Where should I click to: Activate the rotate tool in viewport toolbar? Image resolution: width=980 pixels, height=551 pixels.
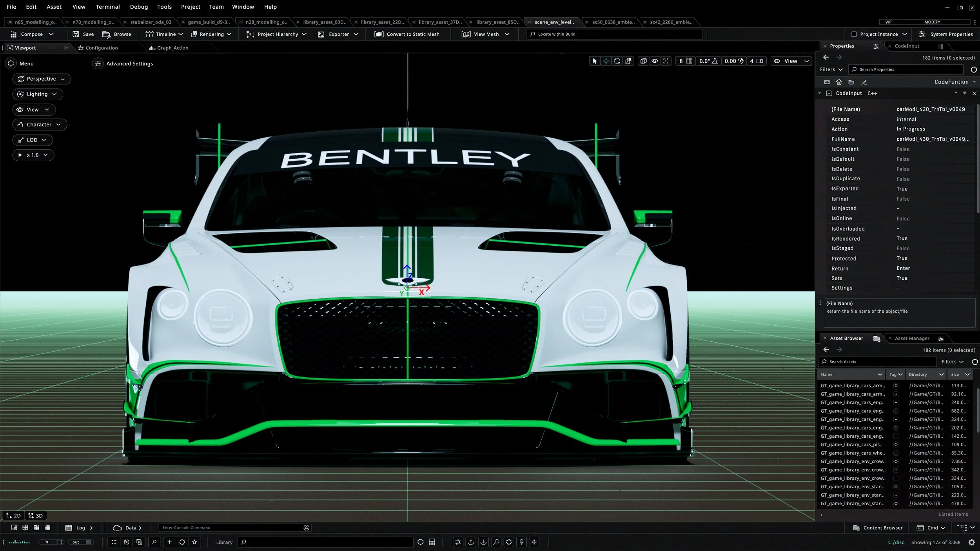[x=617, y=61]
